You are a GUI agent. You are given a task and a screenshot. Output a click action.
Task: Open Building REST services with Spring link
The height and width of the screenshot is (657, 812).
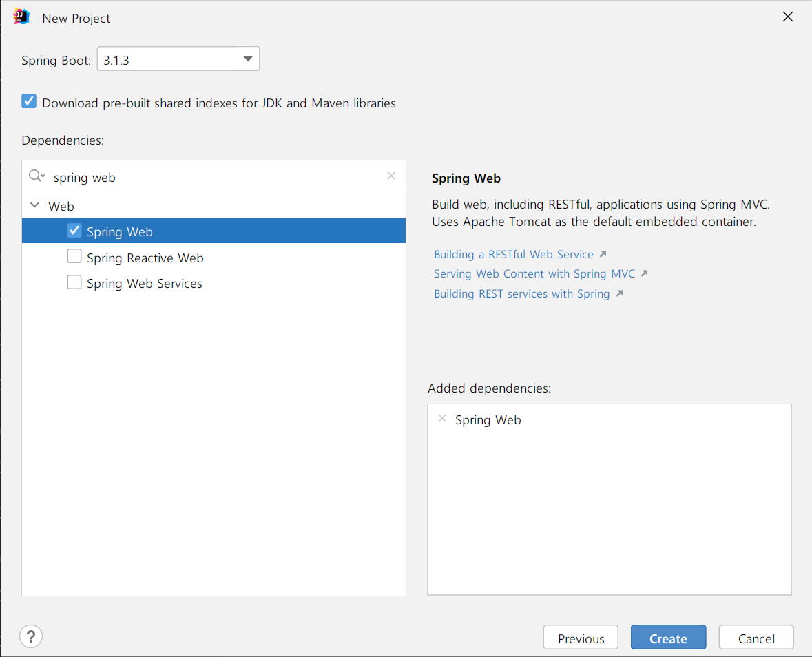[521, 293]
